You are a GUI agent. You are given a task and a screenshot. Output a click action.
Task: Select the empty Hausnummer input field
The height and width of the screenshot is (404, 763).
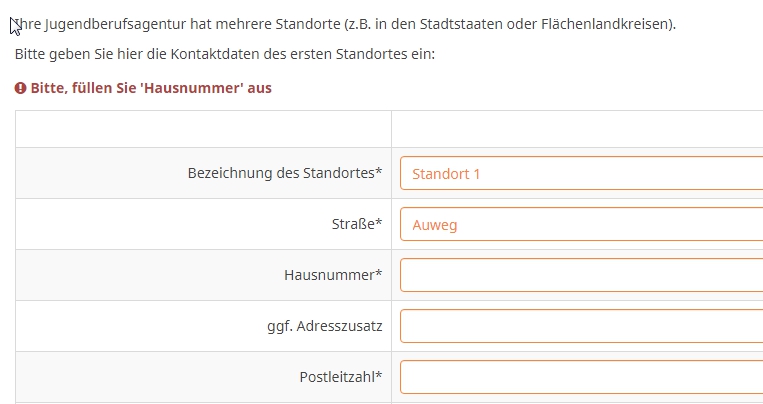[580, 275]
